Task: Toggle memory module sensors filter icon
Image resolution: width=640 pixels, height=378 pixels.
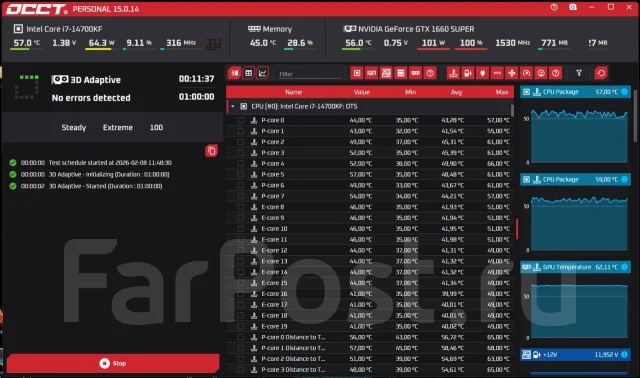Action: click(416, 73)
